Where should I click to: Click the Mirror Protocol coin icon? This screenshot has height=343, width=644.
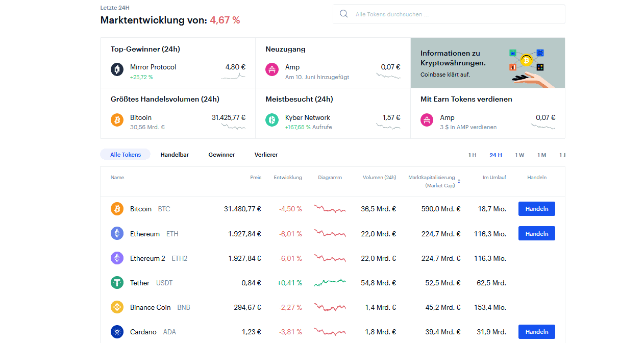click(x=117, y=69)
